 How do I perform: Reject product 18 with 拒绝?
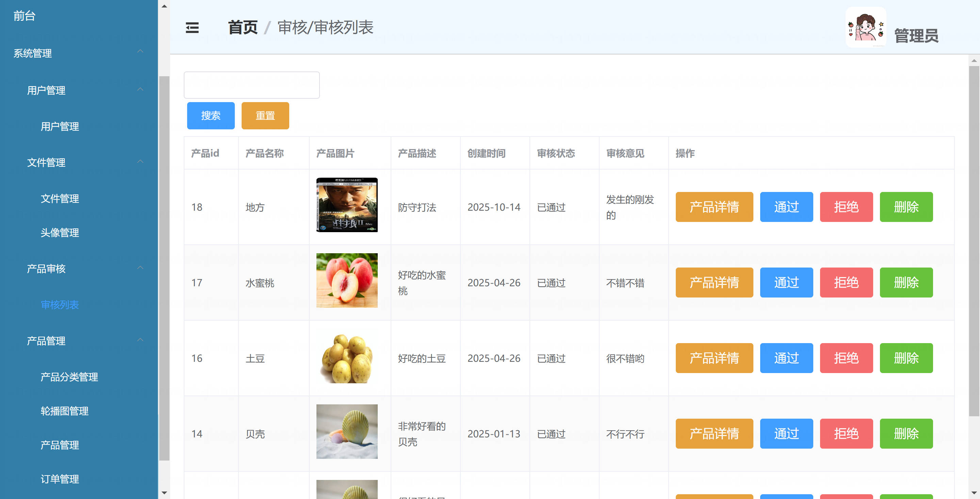[x=847, y=207]
